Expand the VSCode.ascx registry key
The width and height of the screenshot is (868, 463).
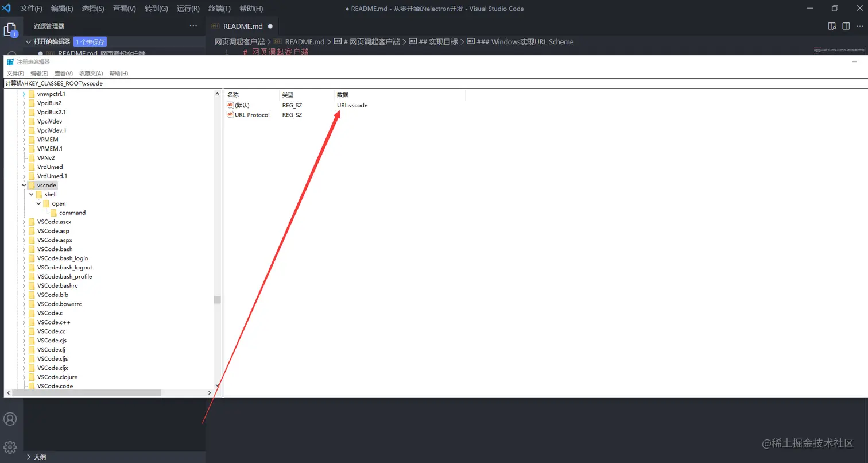[x=24, y=222]
